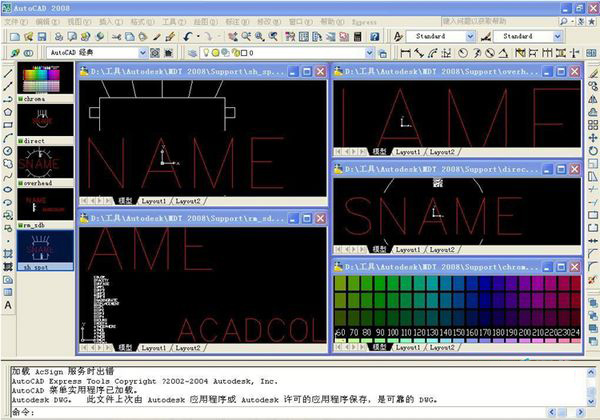Select the Line tool in the draw toolbar
600x420 pixels.
click(8, 73)
